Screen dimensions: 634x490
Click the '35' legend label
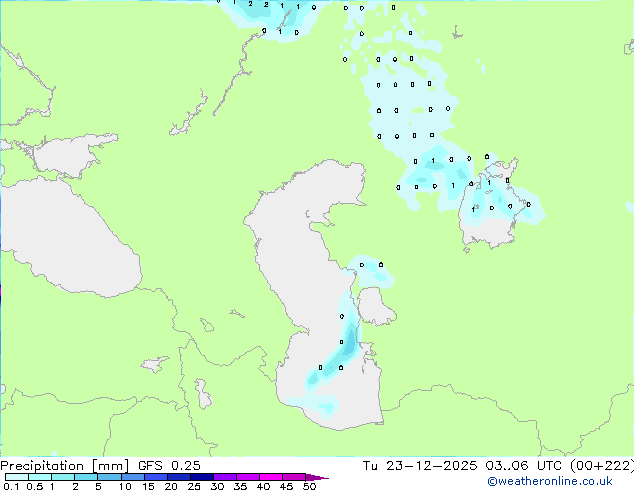[240, 486]
